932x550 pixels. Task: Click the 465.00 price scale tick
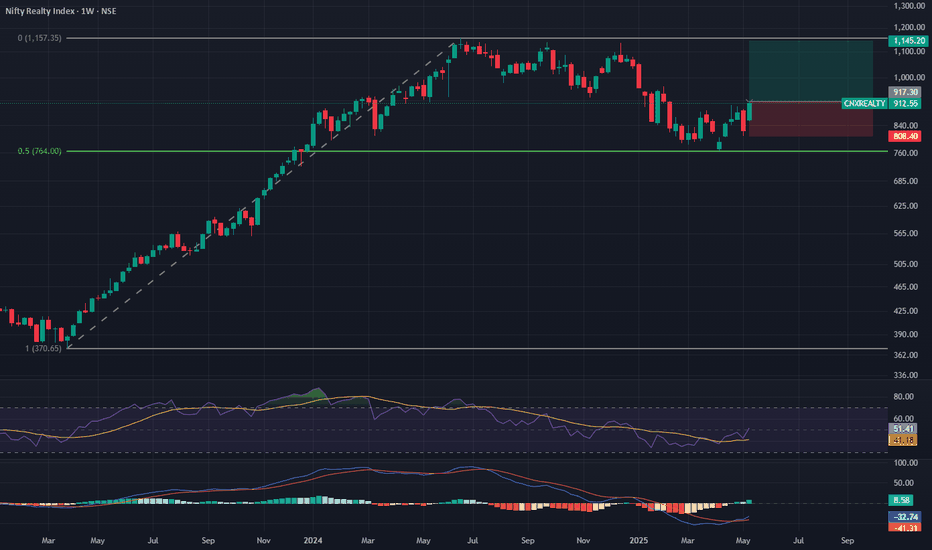point(906,287)
